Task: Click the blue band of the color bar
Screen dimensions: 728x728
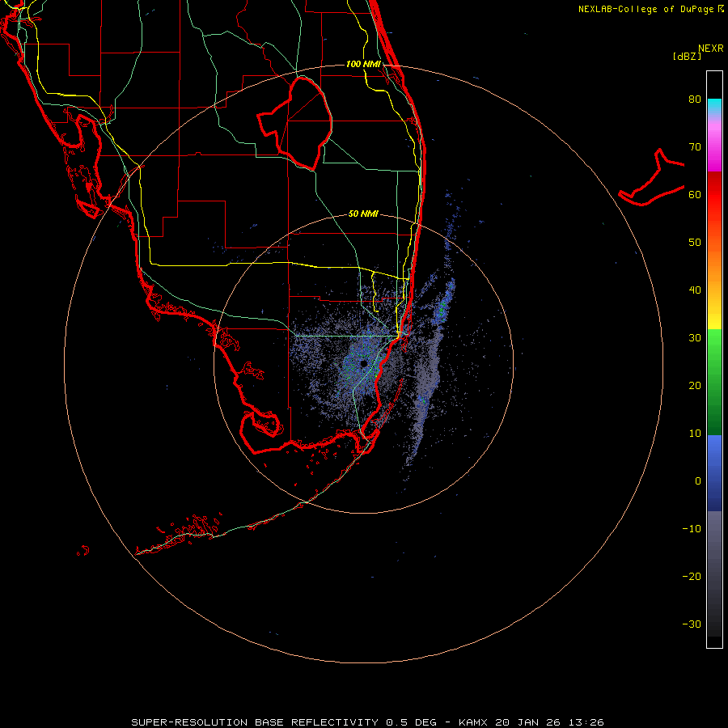Action: click(x=714, y=472)
